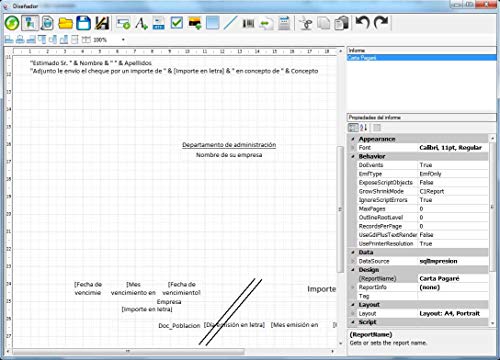Select the UseGdiPlusTextRendering property row
This screenshot has height=360, width=500.
(423, 235)
